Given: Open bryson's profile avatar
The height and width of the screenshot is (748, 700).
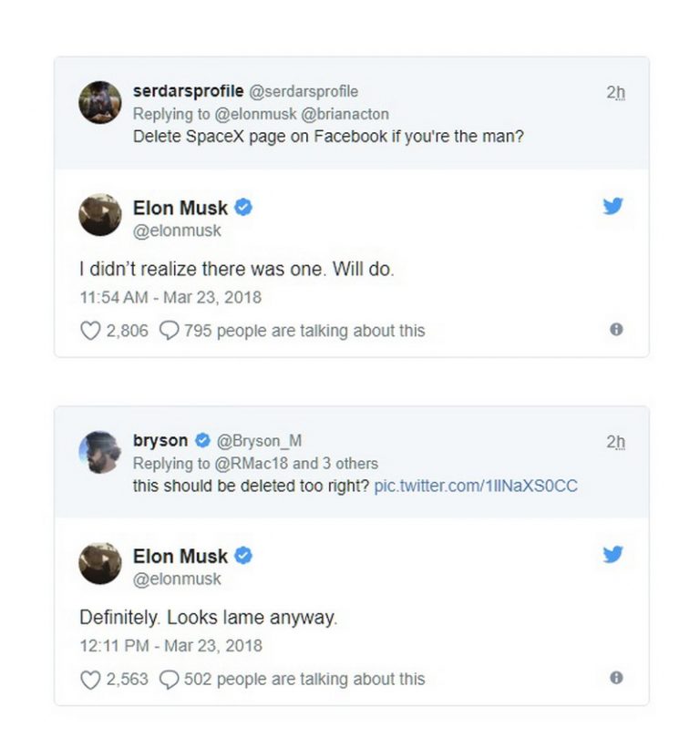Looking at the screenshot, I should tap(99, 452).
